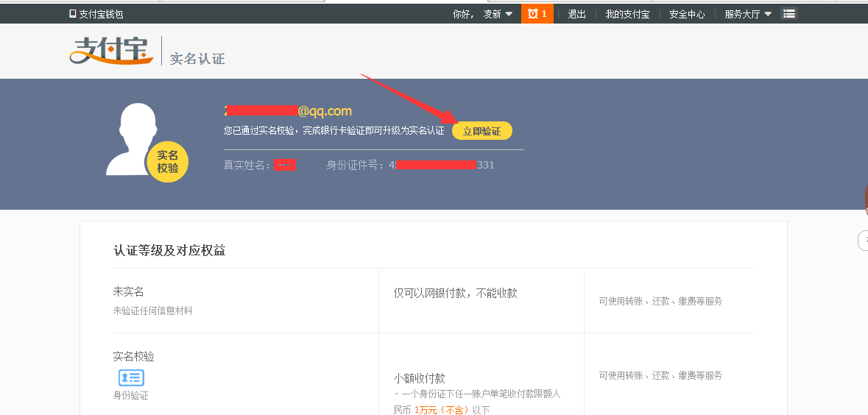The image size is (868, 415).
Task: Click the 实名校验 level row title
Action: (133, 357)
